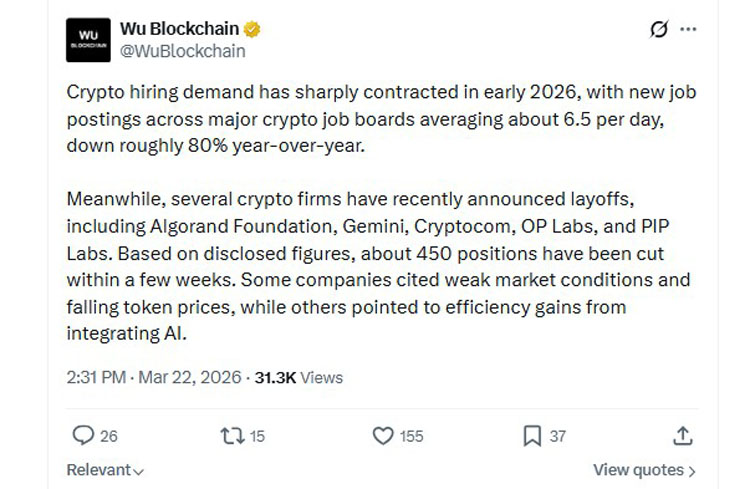Viewport: 750px width, 489px height.
Task: Open the Wu Blockchain display name link
Action: [x=183, y=28]
